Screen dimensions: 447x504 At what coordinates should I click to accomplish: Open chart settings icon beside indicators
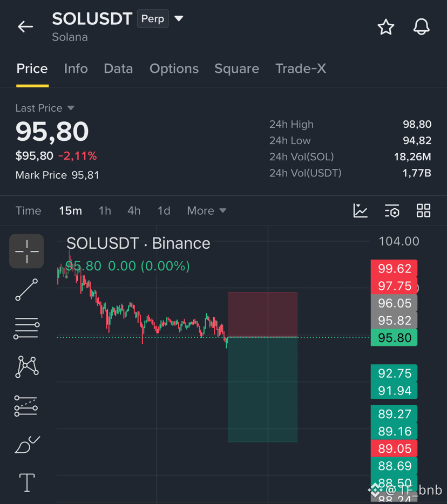point(392,211)
